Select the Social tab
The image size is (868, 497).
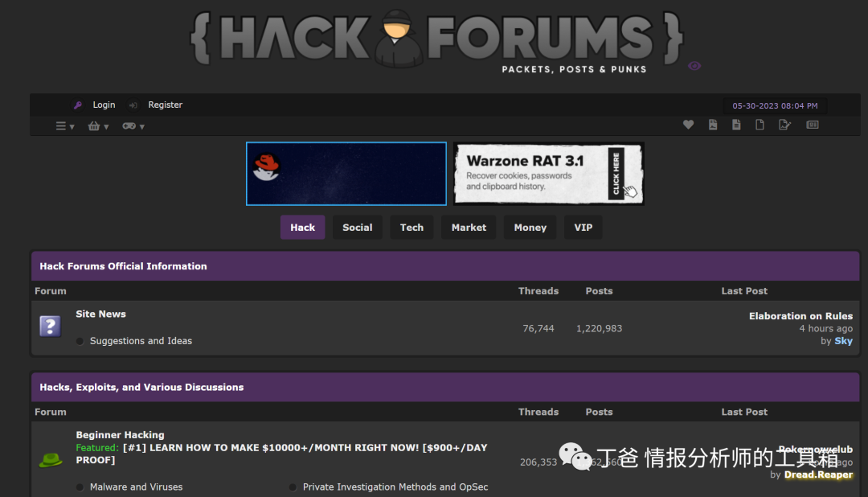pyautogui.click(x=357, y=227)
